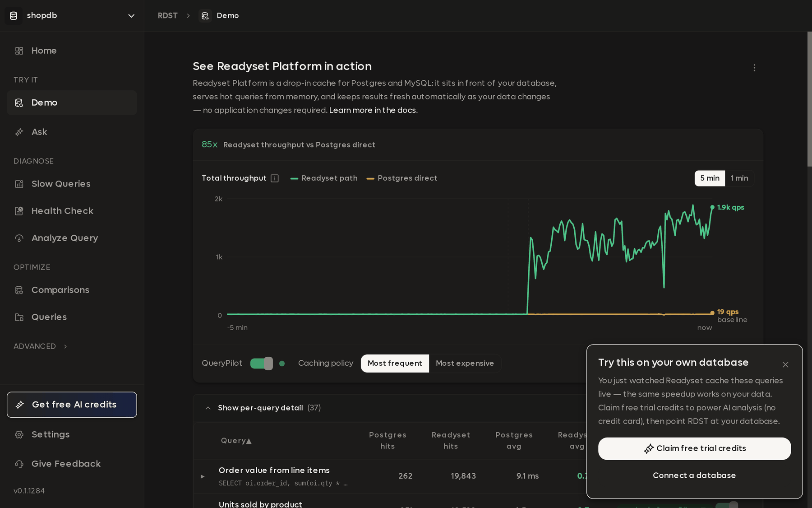Click the 262 Postgres hits cell
This screenshot has width=812, height=508.
(x=406, y=476)
